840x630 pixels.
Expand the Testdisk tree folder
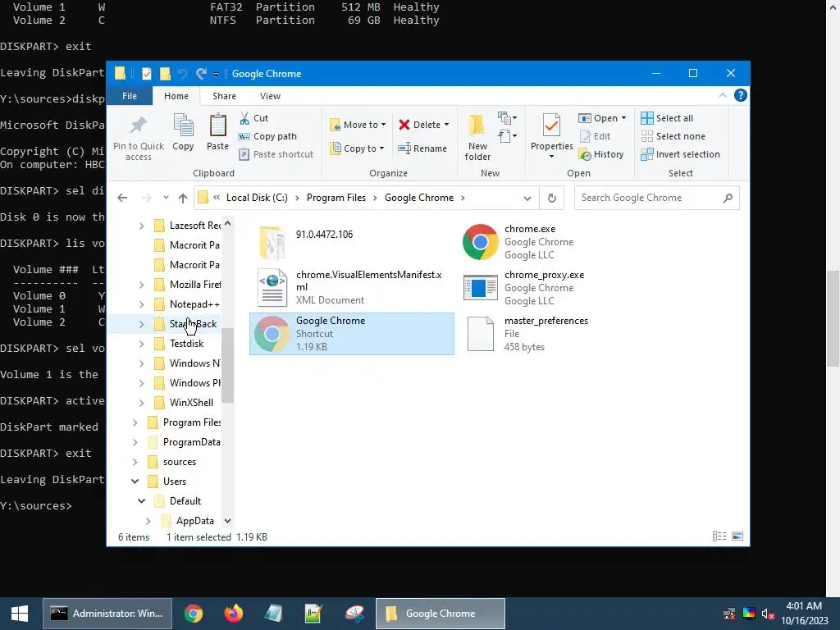141,344
